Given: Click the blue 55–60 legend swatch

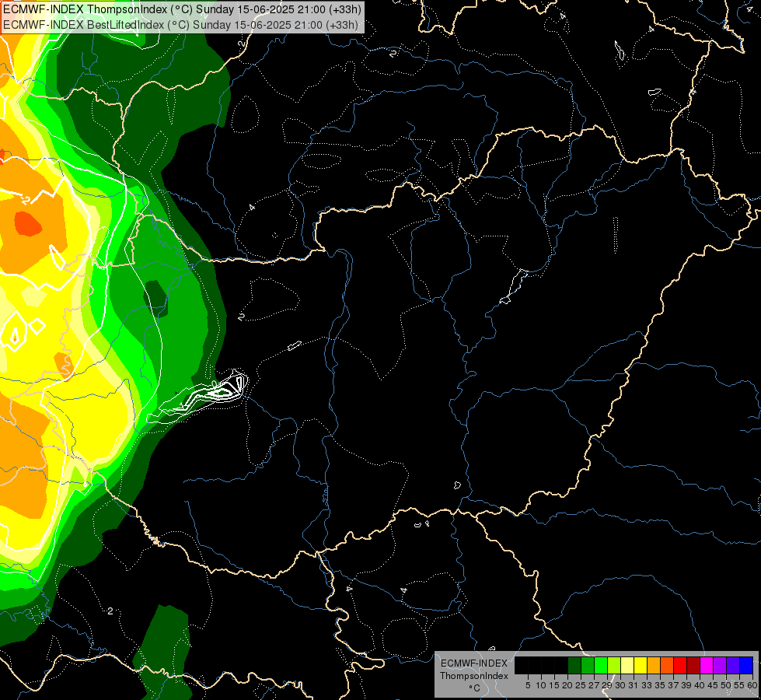Looking at the screenshot, I should point(746,665).
